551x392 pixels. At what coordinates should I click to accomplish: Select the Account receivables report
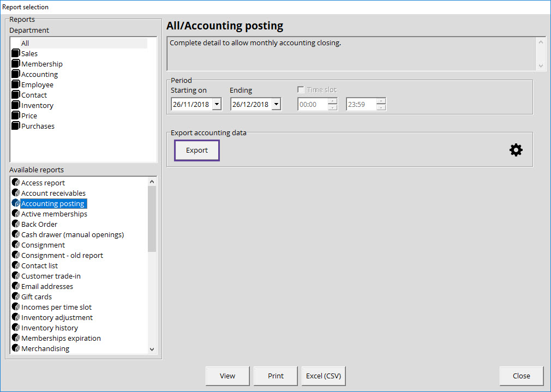tap(53, 192)
